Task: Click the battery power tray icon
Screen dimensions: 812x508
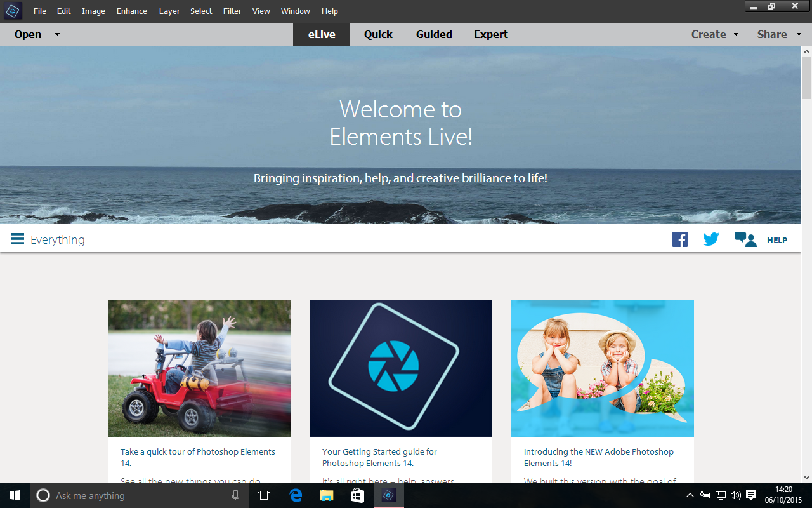Action: [x=705, y=495]
